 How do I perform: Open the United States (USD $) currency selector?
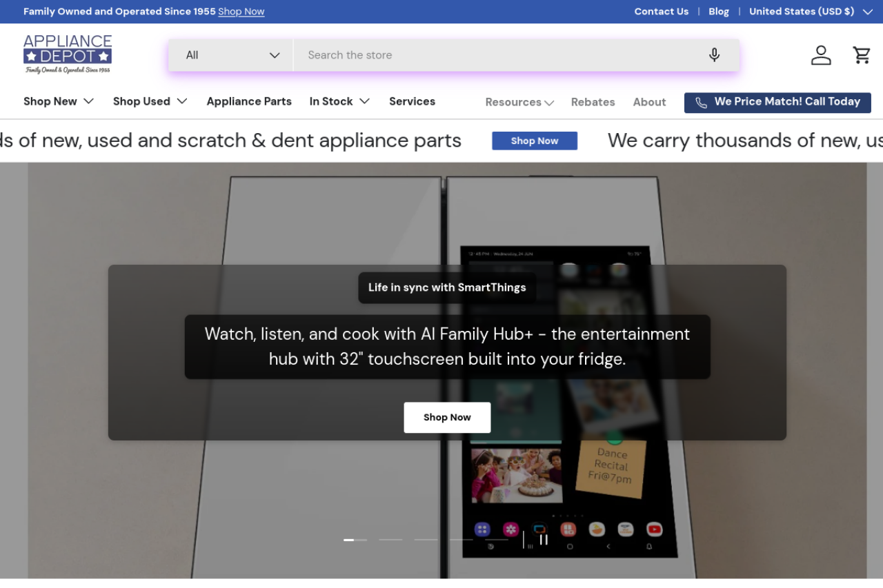point(811,12)
